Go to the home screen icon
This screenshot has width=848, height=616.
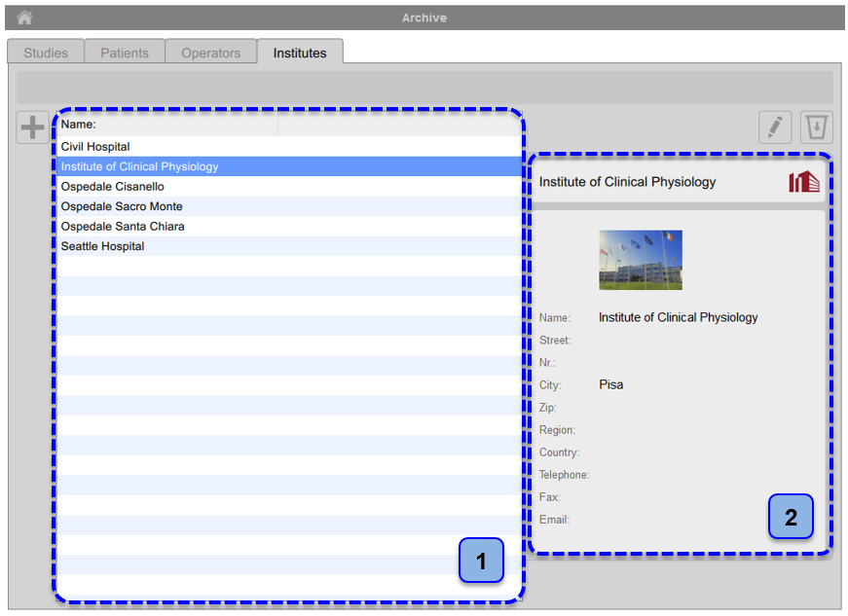pyautogui.click(x=24, y=18)
